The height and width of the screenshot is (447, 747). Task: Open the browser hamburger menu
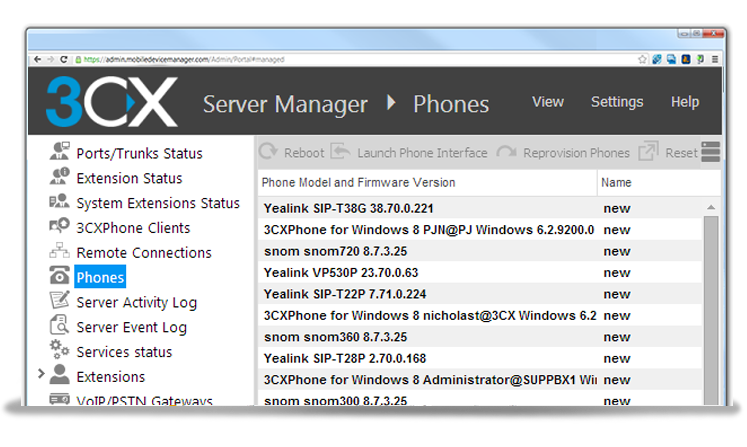[x=715, y=59]
